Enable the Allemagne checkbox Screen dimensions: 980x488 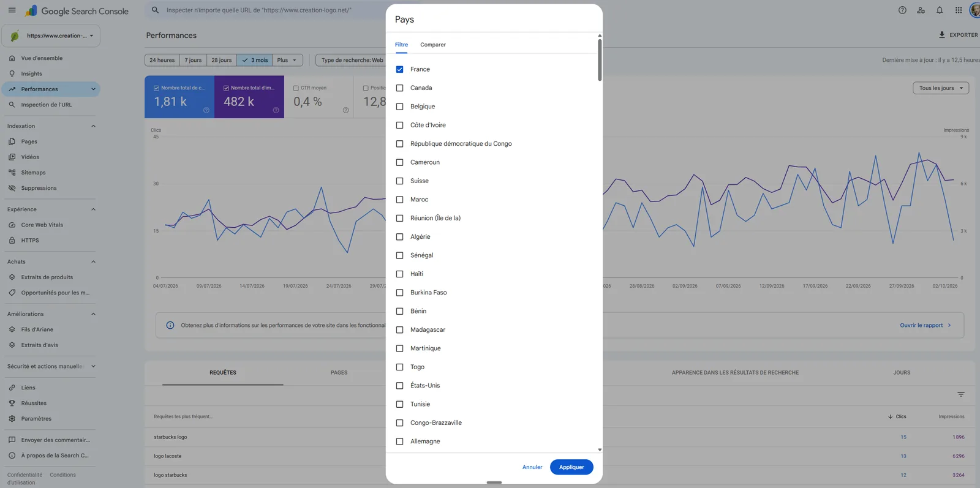[x=399, y=441]
